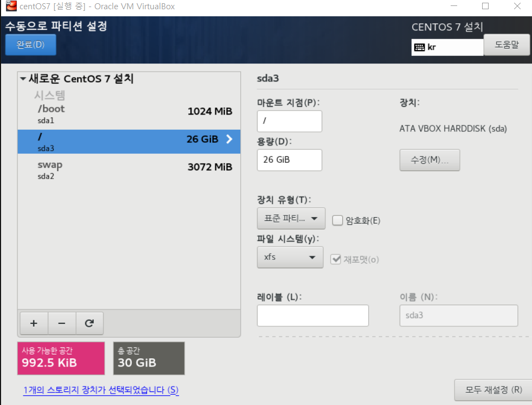The image size is (532, 405).
Task: Click the VirtualBox app icon in title bar
Action: point(11,6)
